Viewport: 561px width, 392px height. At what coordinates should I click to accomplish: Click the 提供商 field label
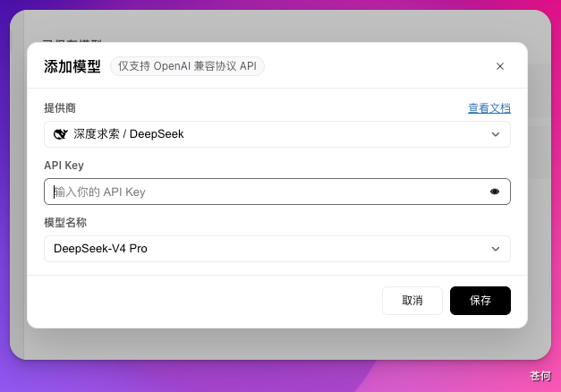tap(60, 108)
